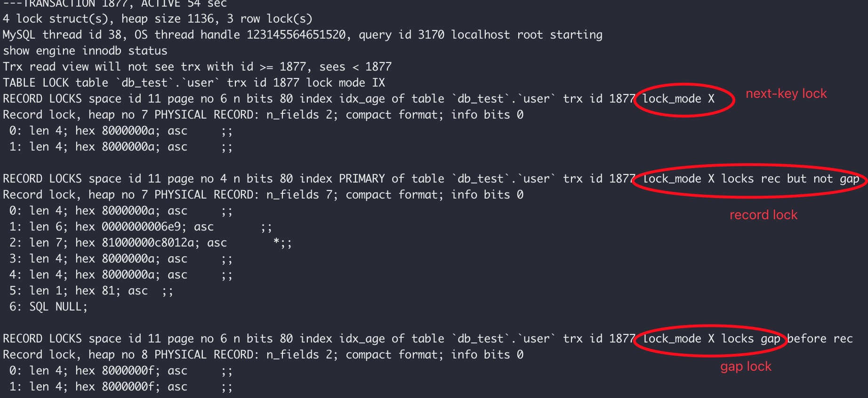Screen dimensions: 868x398
Task: Click the 'show engine innodb status' line
Action: pos(85,51)
